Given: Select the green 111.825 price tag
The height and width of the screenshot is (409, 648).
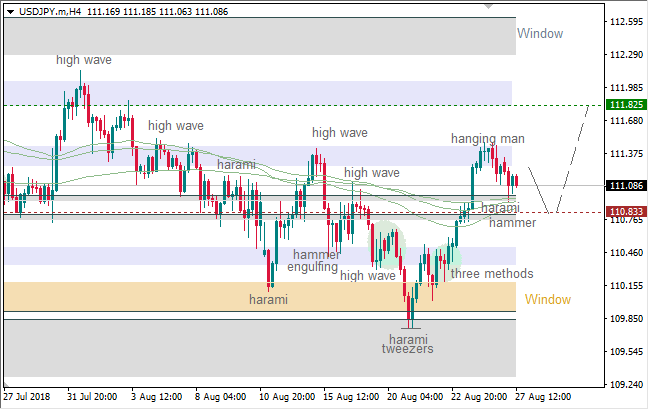Looking at the screenshot, I should pyautogui.click(x=626, y=104).
